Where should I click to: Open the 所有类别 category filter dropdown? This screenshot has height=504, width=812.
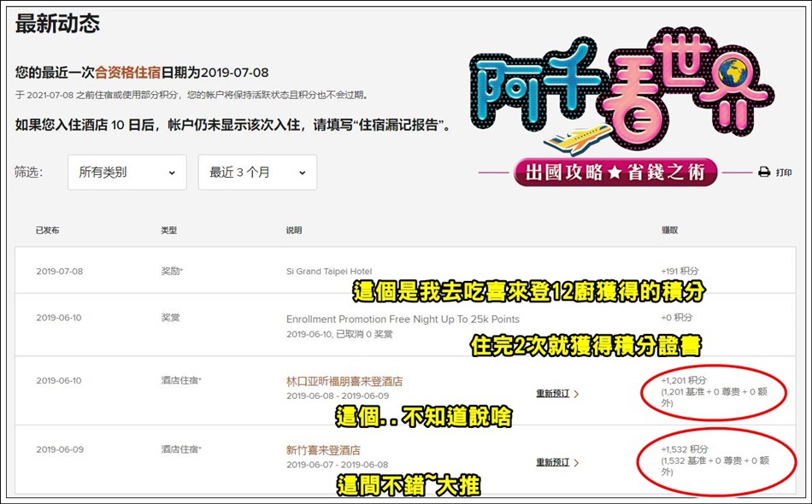click(x=127, y=173)
